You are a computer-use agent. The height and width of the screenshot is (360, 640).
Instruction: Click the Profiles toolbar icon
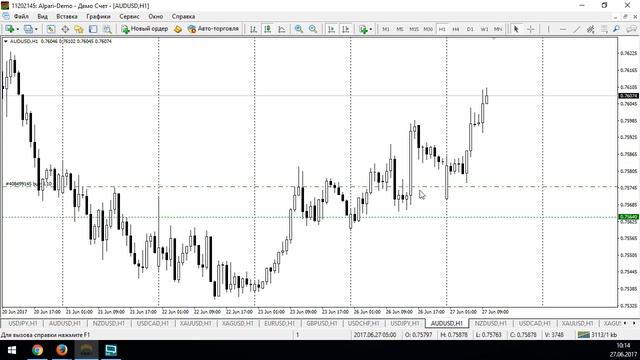pos(28,29)
